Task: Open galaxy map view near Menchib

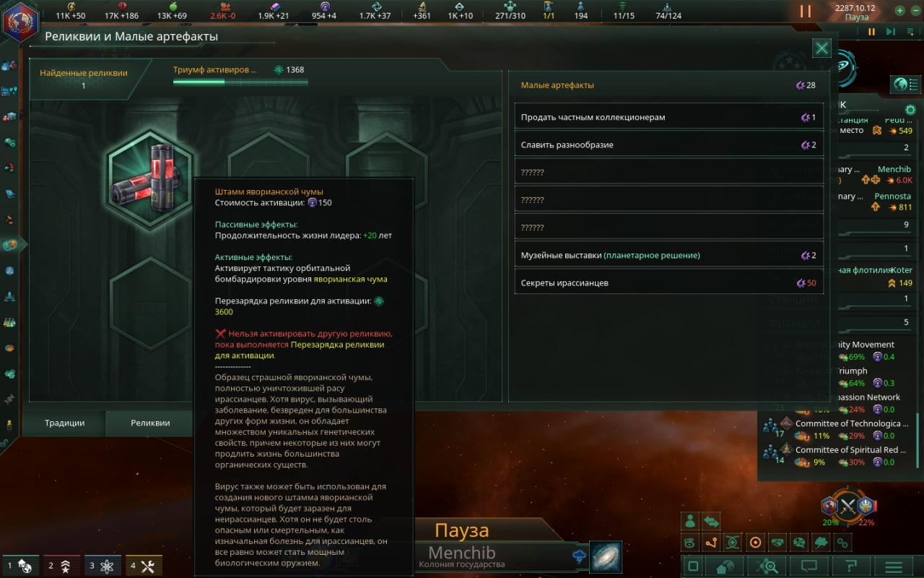Action: 606,556
